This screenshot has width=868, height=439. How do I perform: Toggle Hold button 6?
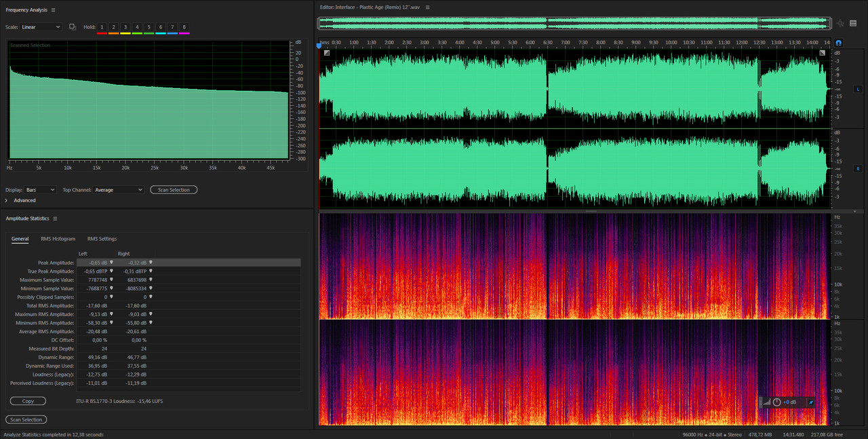(161, 27)
